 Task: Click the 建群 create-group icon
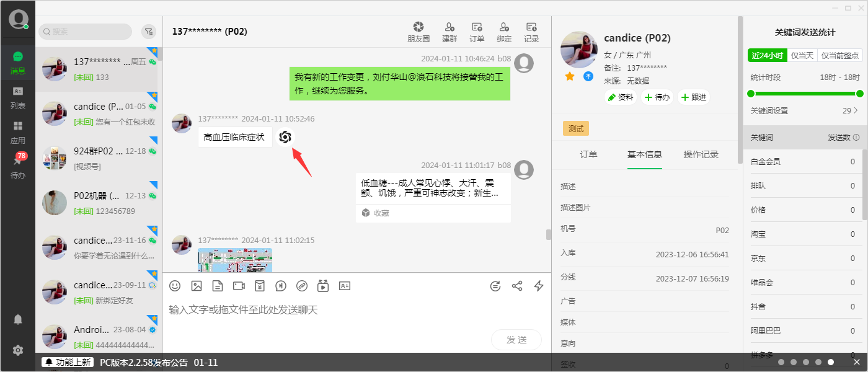tap(449, 32)
